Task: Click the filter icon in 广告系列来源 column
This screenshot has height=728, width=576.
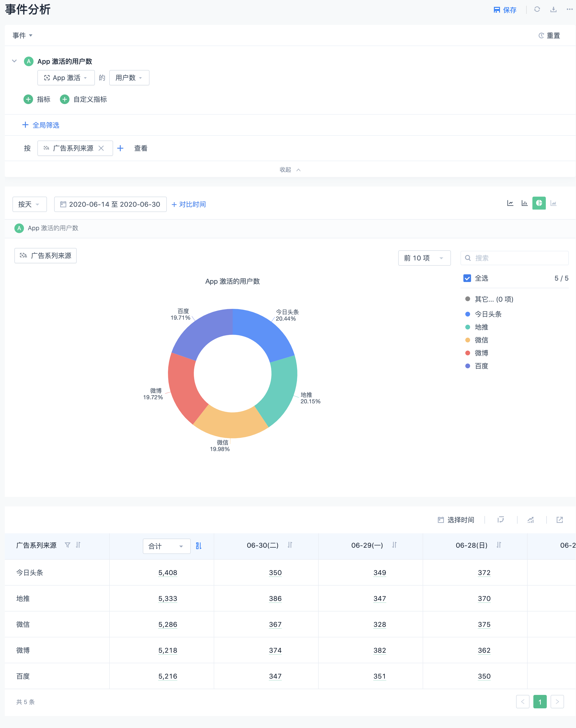Action: (67, 545)
